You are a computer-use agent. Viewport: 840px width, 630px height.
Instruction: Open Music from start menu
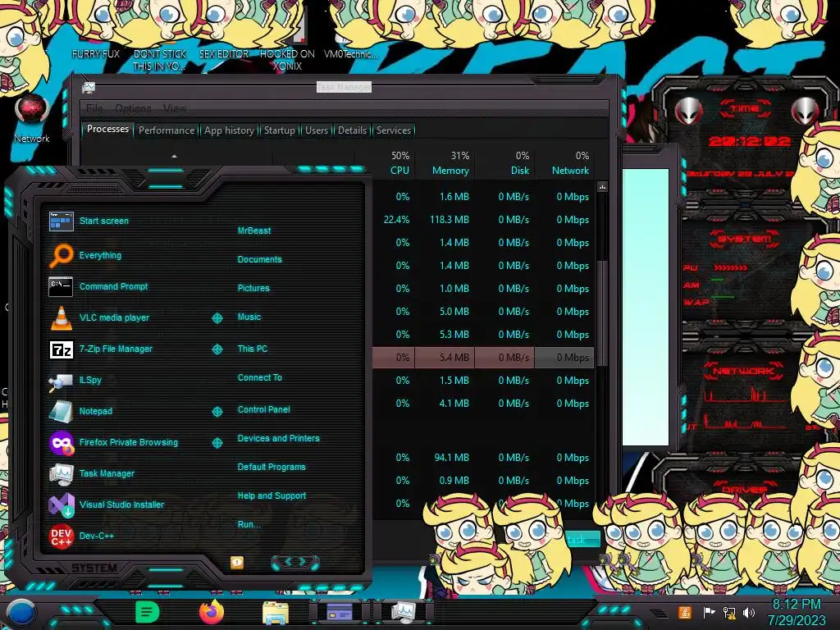(249, 317)
